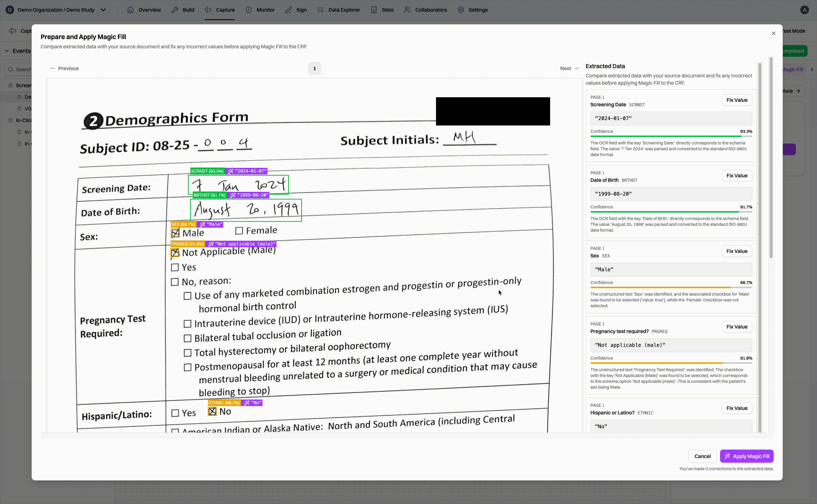817x504 pixels.
Task: Click Fix Value for Screening Date
Action: coord(737,100)
